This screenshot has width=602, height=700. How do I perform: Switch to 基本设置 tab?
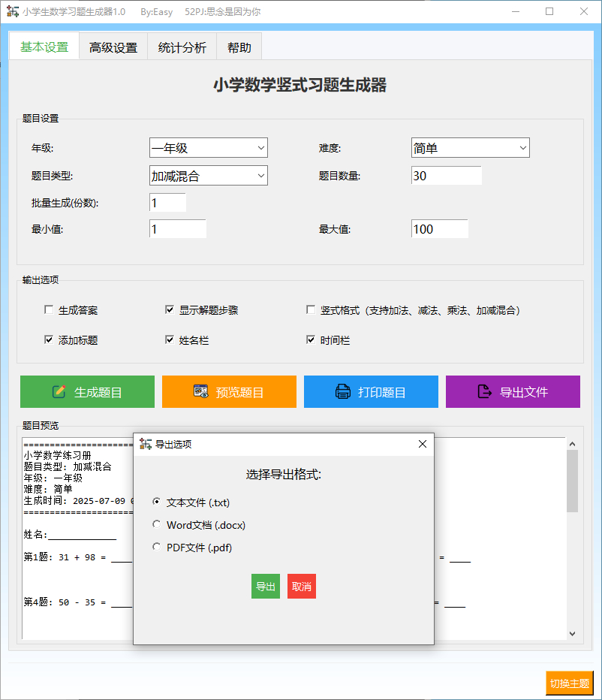(44, 47)
